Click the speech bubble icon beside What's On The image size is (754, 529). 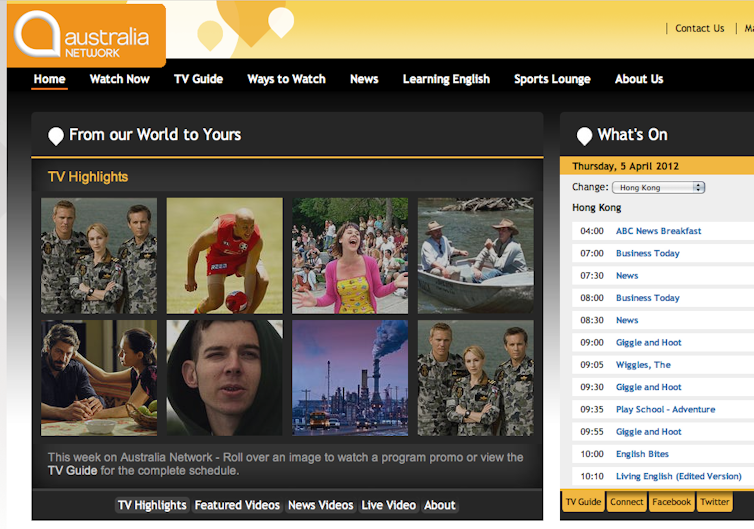(x=584, y=136)
